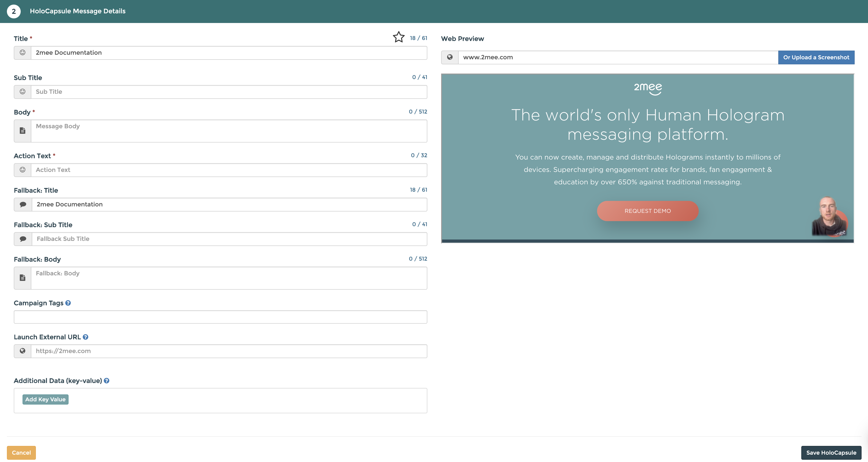Click help icon next to Launch External URL
The width and height of the screenshot is (868, 462).
[x=86, y=337]
